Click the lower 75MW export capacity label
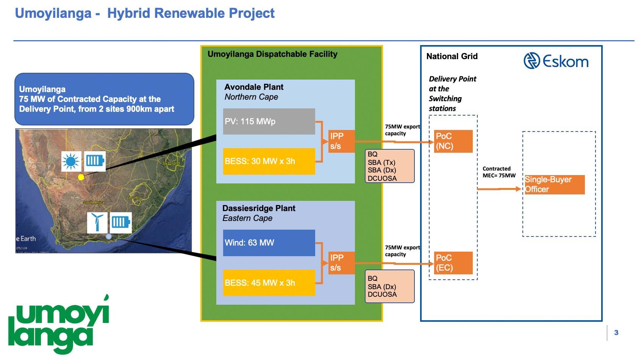644x357 pixels. (x=402, y=251)
